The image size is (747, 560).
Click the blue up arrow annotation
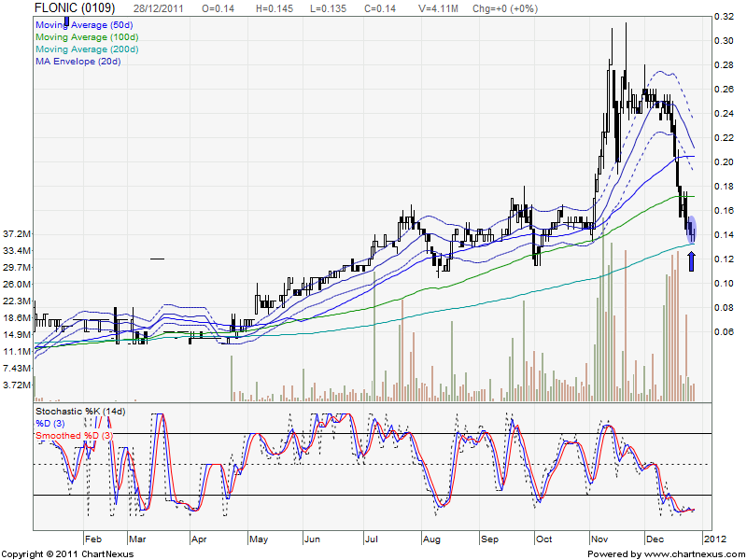tap(691, 259)
